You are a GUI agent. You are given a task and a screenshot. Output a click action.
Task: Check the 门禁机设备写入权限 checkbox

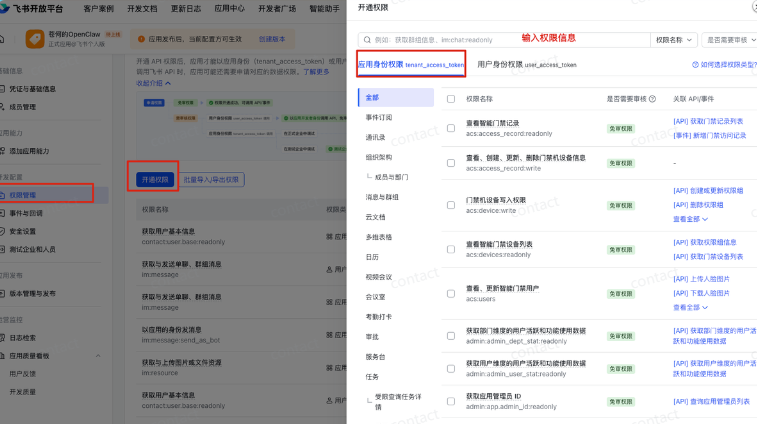[x=451, y=205]
